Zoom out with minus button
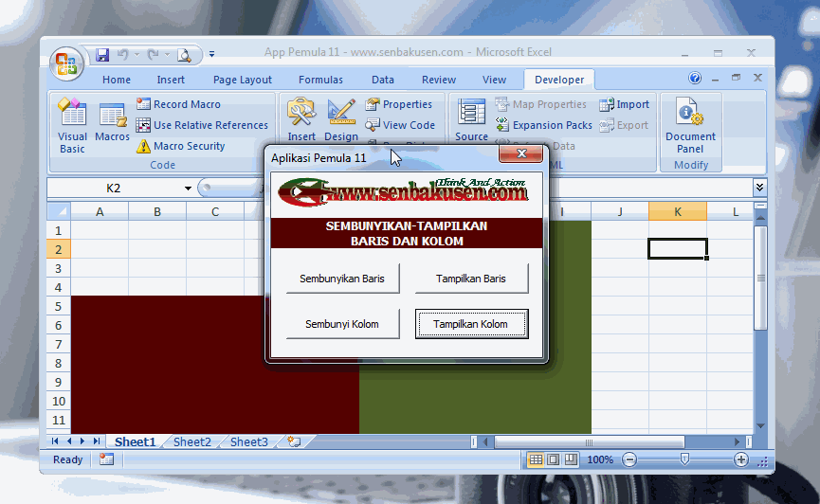Viewport: 820px width, 504px height. 629,460
